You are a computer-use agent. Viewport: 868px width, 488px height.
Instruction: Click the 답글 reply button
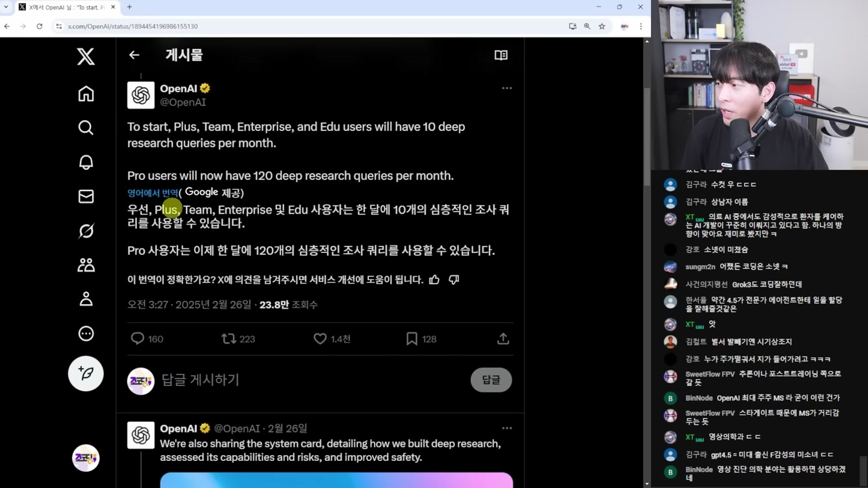click(491, 380)
